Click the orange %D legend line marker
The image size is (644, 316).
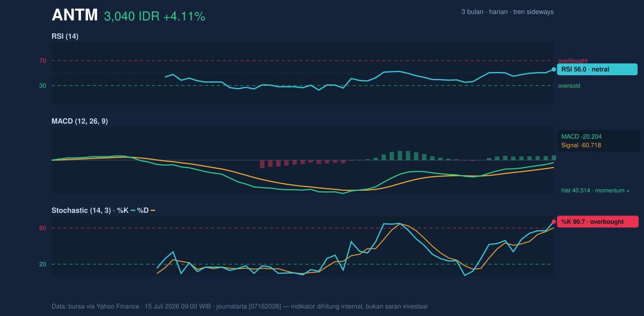coord(153,211)
